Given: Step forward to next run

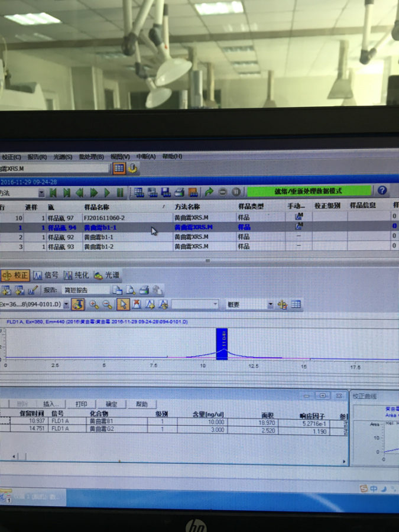Looking at the screenshot, I should tap(93, 193).
